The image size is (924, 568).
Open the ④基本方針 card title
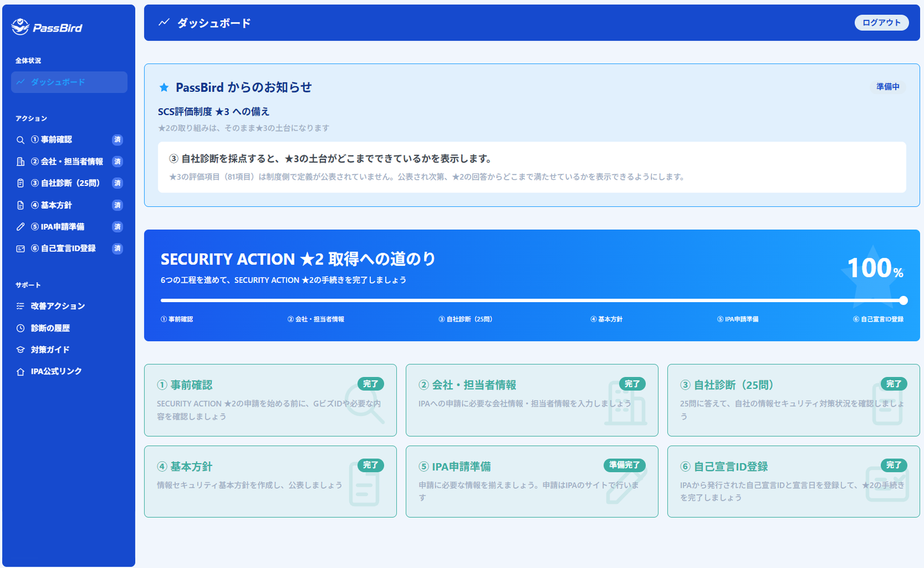185,466
